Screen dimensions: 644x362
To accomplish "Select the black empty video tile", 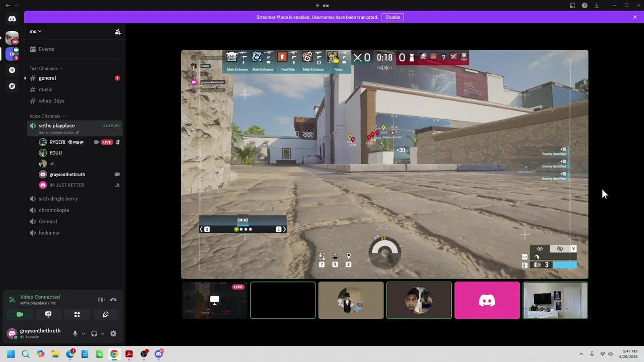I will [283, 300].
